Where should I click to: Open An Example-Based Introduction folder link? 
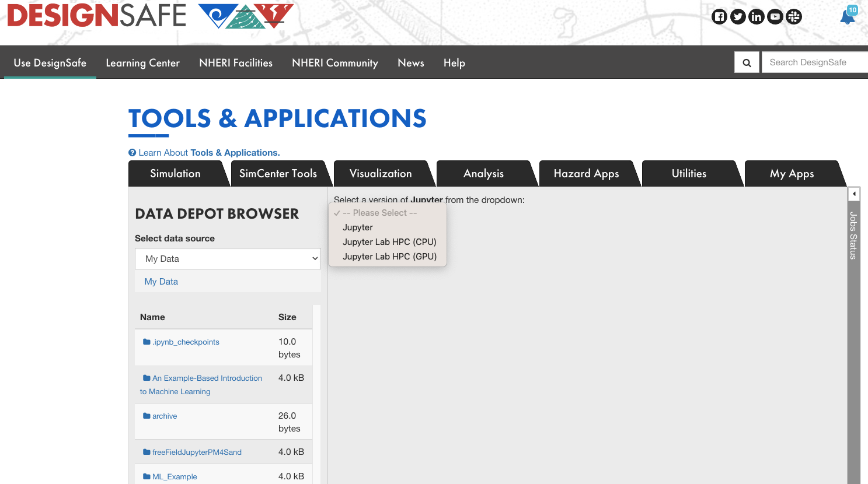click(x=201, y=385)
